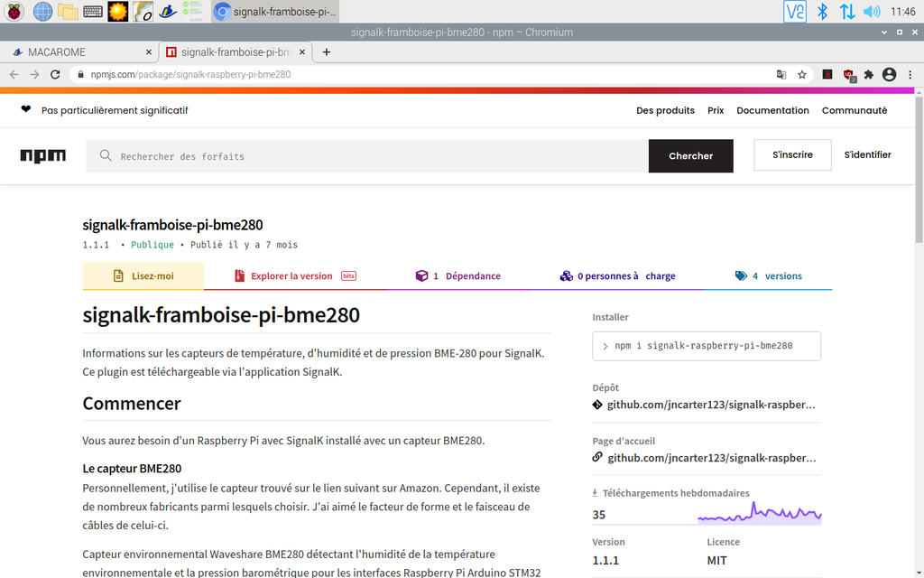The image size is (924, 578).
Task: Open the black extension with red h
Action: coord(827,74)
